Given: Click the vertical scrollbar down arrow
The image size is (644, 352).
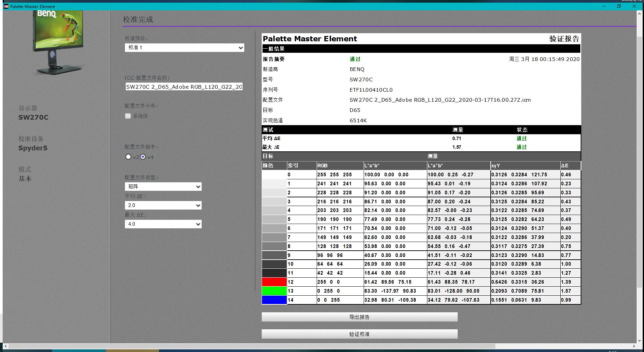Looking at the screenshot, I should click(639, 341).
